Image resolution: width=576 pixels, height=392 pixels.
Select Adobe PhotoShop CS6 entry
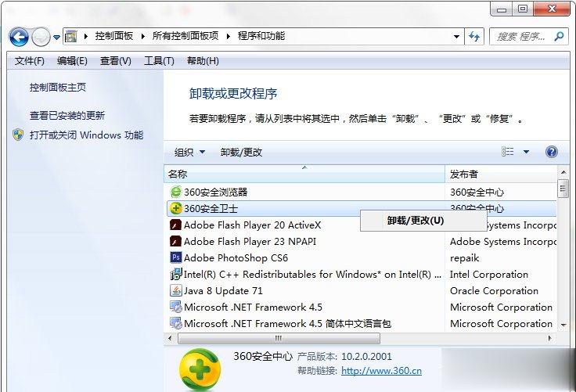click(236, 258)
